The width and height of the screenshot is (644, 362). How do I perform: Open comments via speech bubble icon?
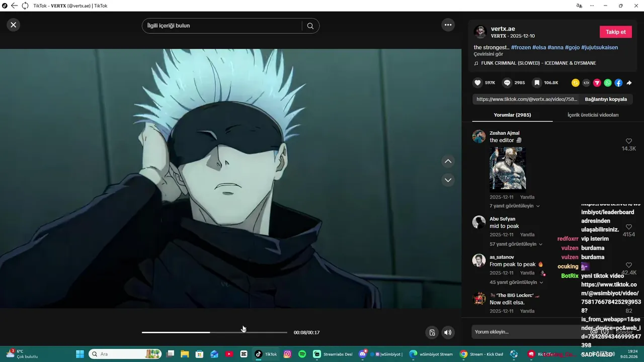click(507, 82)
